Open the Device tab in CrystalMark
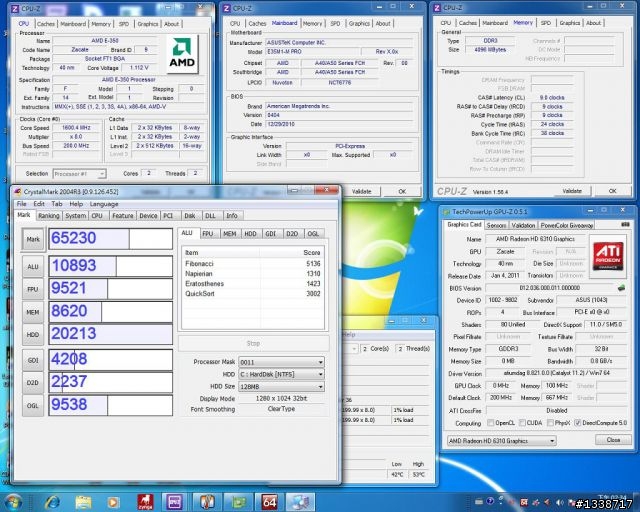The image size is (640, 512). pos(148,216)
